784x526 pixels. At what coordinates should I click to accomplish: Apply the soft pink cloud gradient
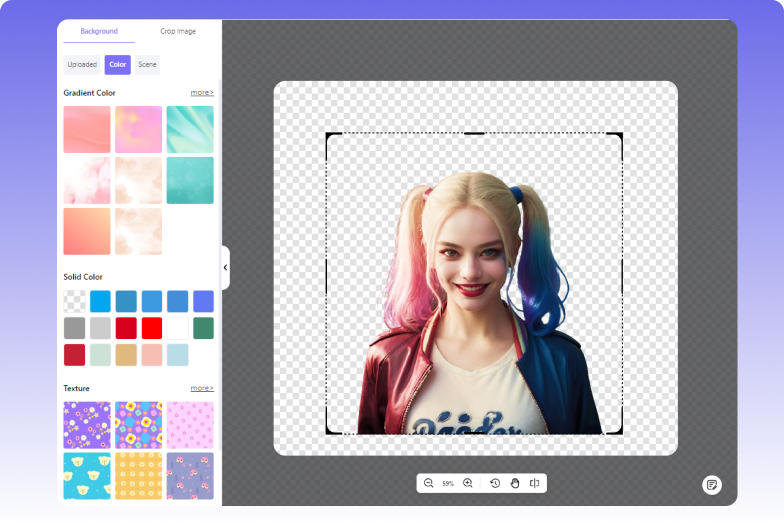point(87,180)
